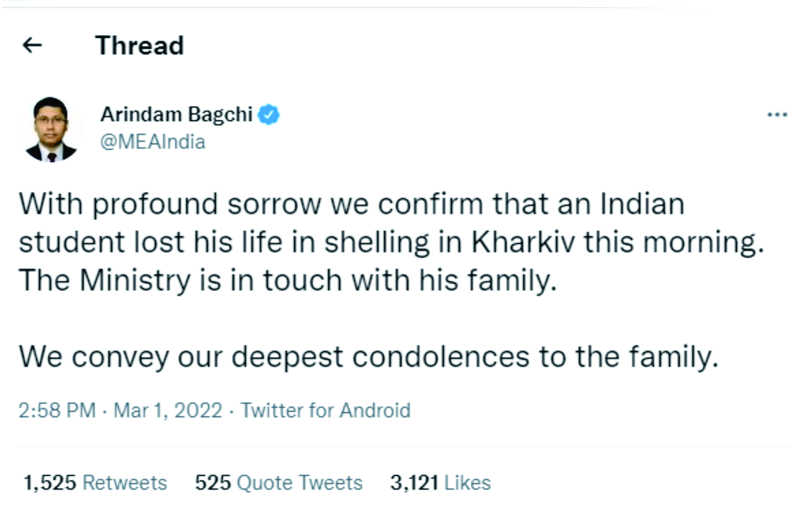Open Arindam Bagchi's profile picture
Image resolution: width=812 pixels, height=515 pixels.
point(51,129)
